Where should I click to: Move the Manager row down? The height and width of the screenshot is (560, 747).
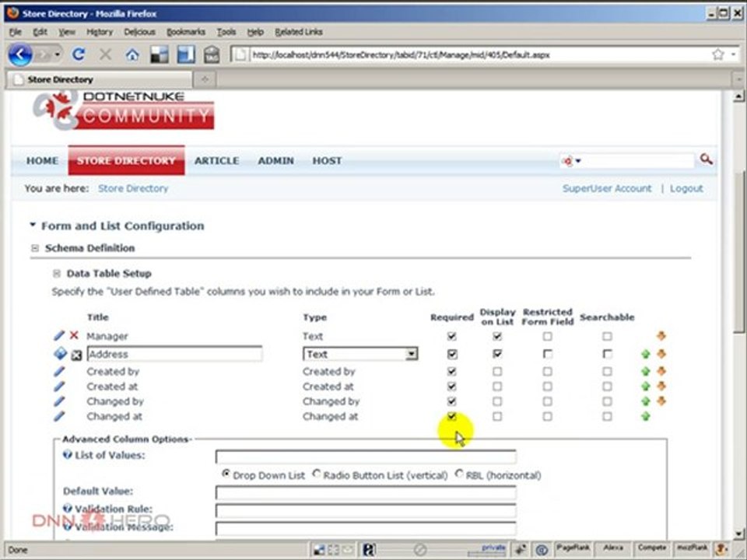661,336
